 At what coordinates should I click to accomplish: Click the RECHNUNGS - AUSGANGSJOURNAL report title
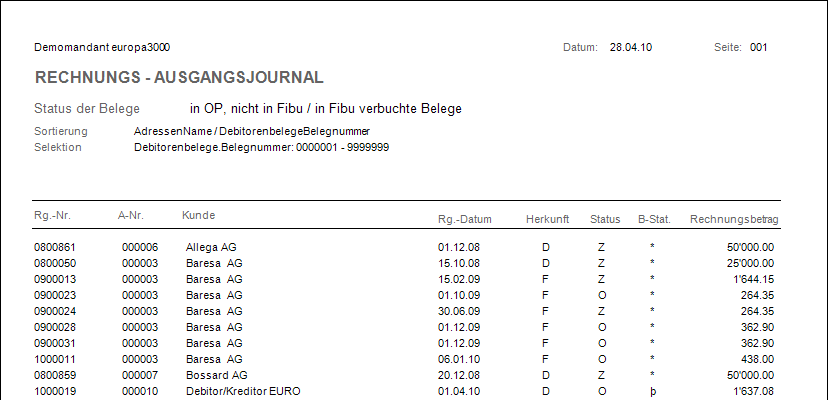178,77
